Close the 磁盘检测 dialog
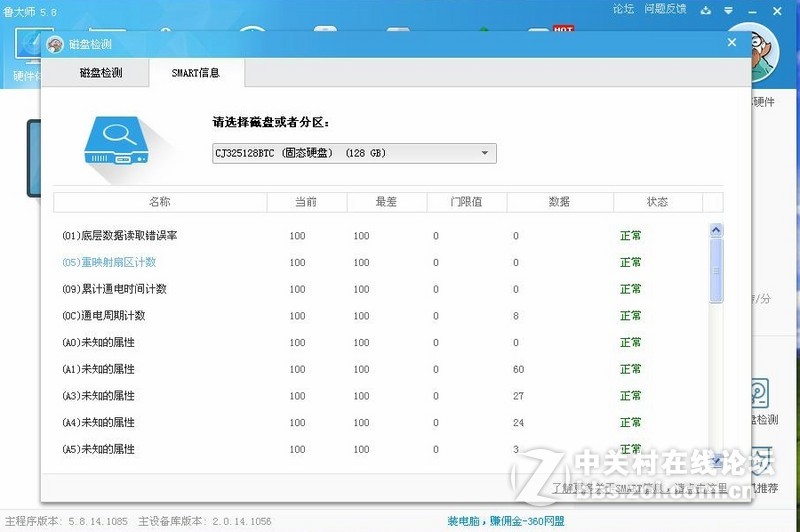This screenshot has width=800, height=532. (x=732, y=42)
